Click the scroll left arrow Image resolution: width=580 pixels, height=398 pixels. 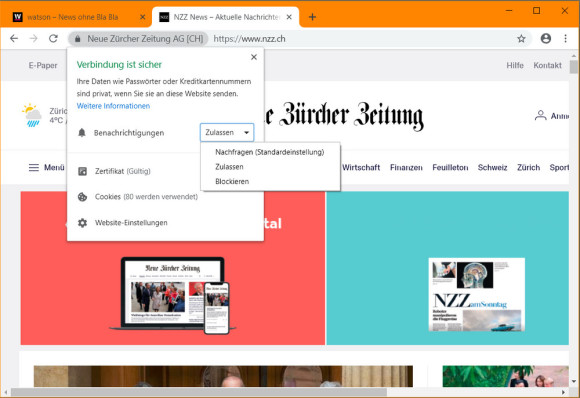(x=5, y=392)
